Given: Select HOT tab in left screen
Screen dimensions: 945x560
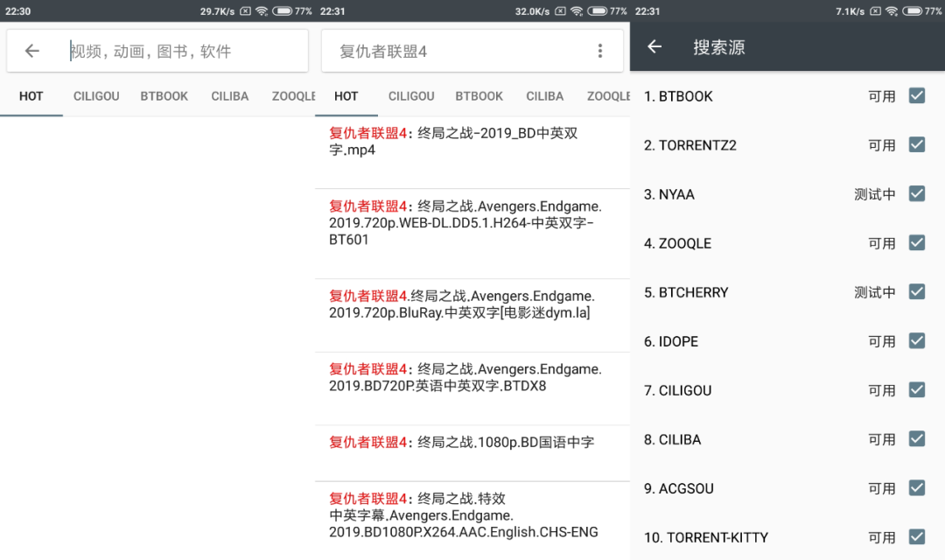Looking at the screenshot, I should [x=31, y=96].
